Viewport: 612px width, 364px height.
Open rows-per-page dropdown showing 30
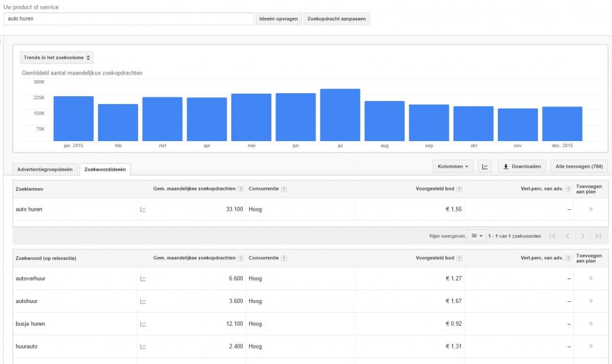tap(476, 236)
